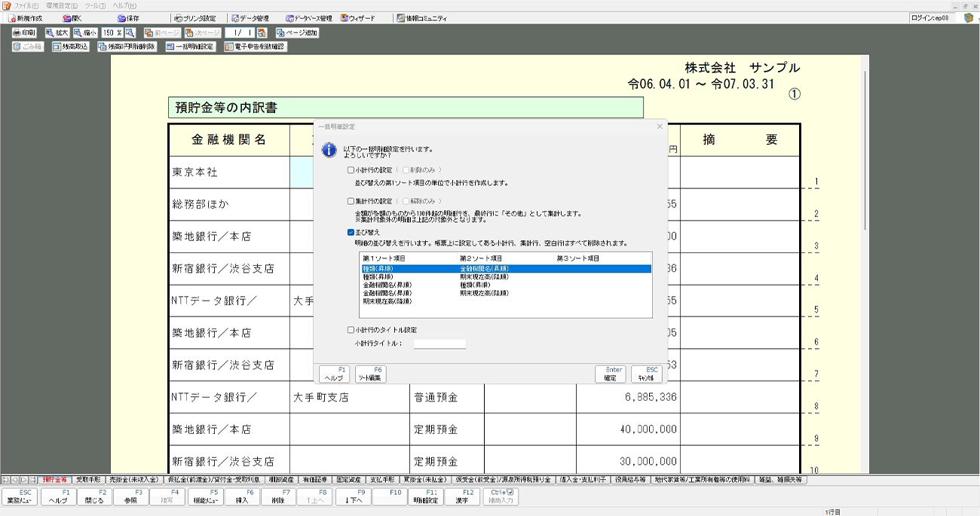Screen dimensions: 980x516
Task: Click the 電子申告制約確認 toolbar icon
Action: point(255,47)
